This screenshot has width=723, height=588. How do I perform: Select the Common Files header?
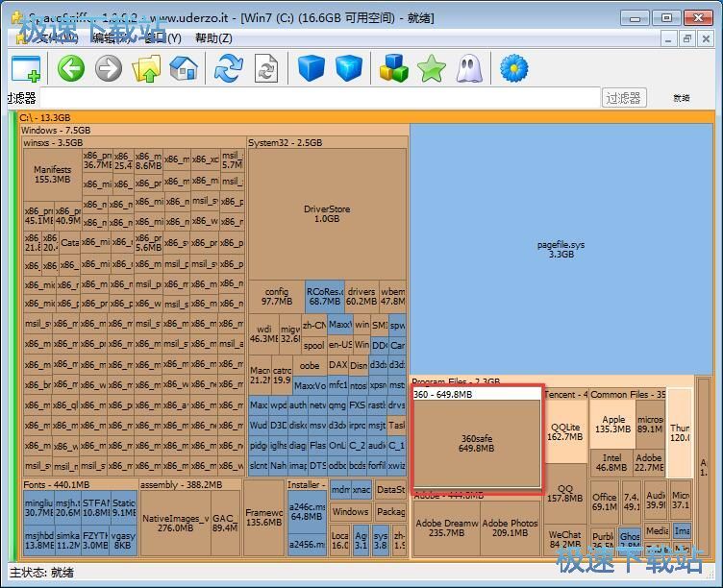[x=628, y=395]
